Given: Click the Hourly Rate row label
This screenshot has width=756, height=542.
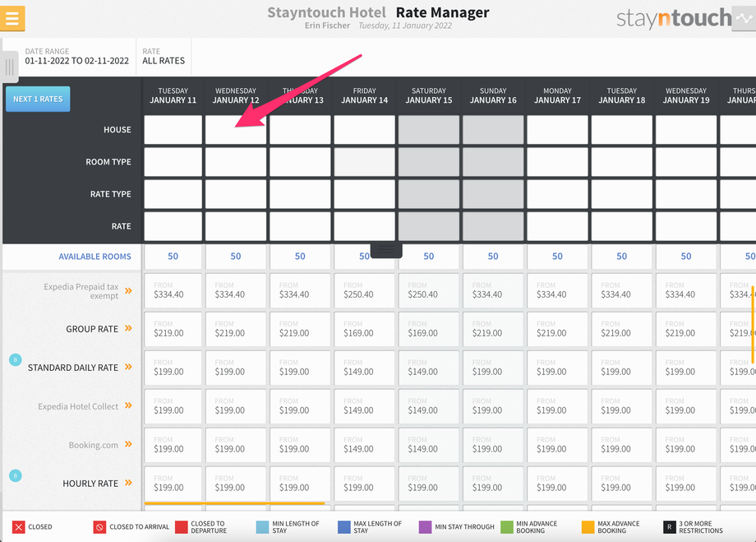Looking at the screenshot, I should click(90, 484).
